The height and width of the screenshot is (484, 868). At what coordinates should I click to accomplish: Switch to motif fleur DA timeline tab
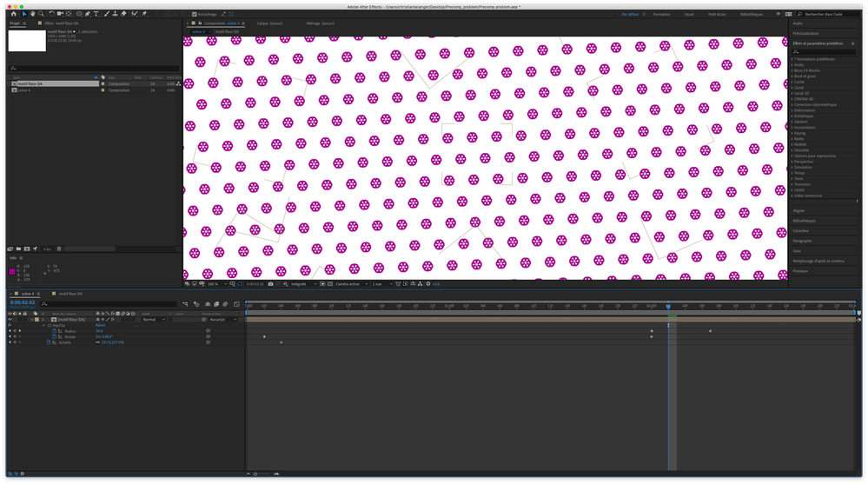[70, 294]
